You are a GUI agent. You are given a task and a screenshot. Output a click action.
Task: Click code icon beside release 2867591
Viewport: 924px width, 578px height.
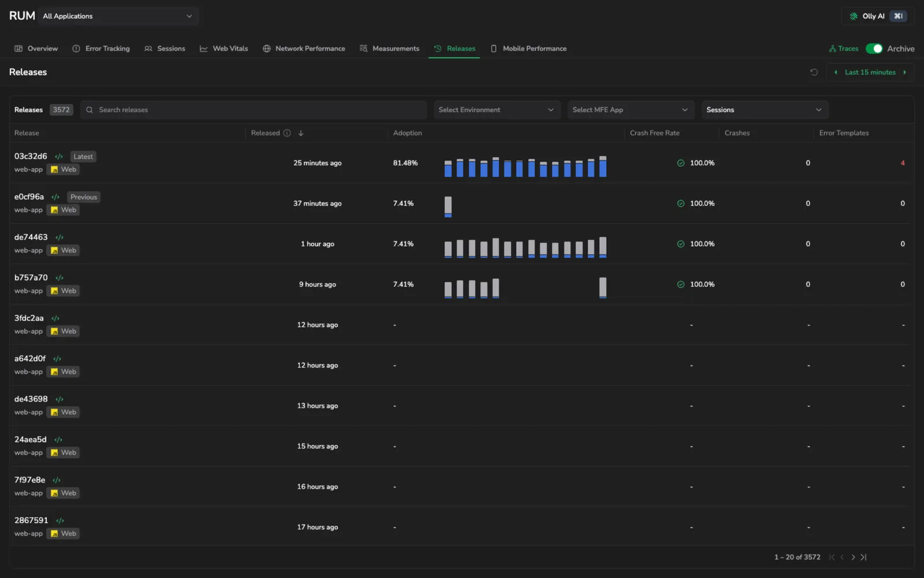click(x=60, y=521)
